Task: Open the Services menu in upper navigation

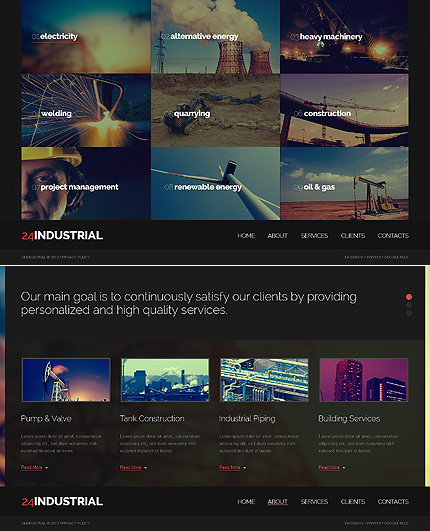Action: tap(314, 236)
